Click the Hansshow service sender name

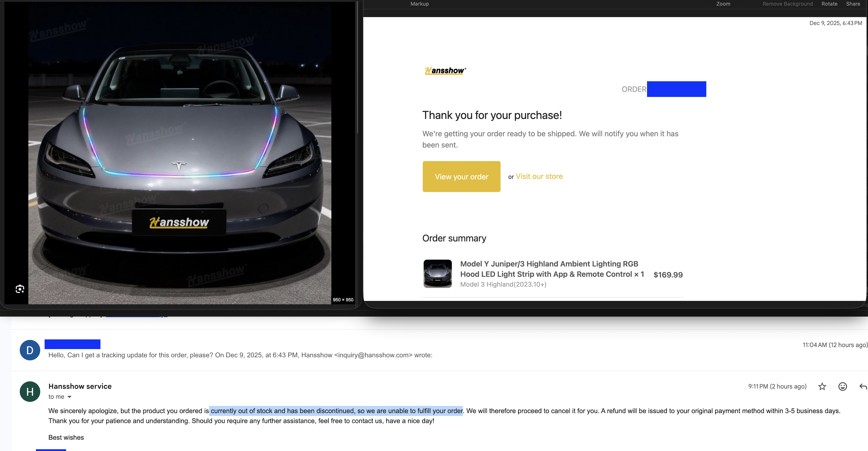pos(80,386)
